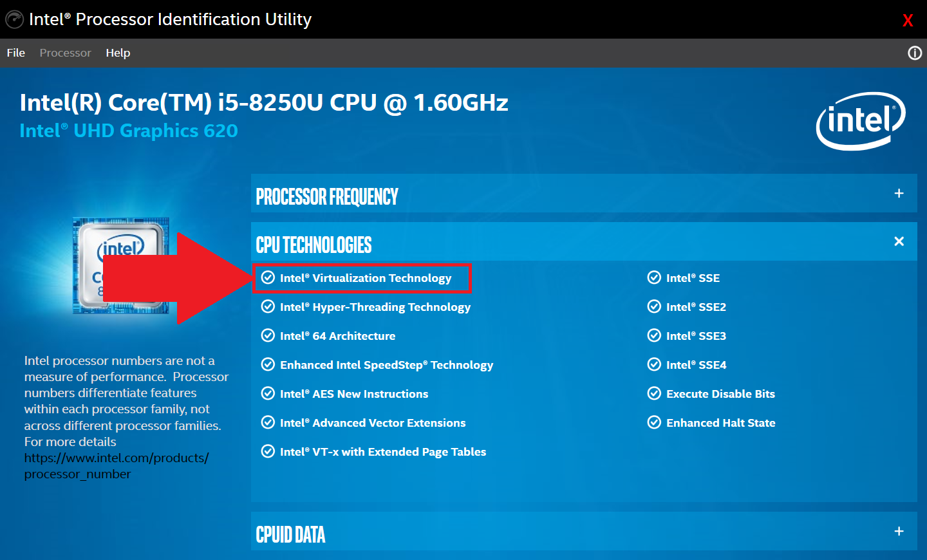Click the Intel Processor Identification Utility logo icon
The image size is (927, 560).
point(14,19)
